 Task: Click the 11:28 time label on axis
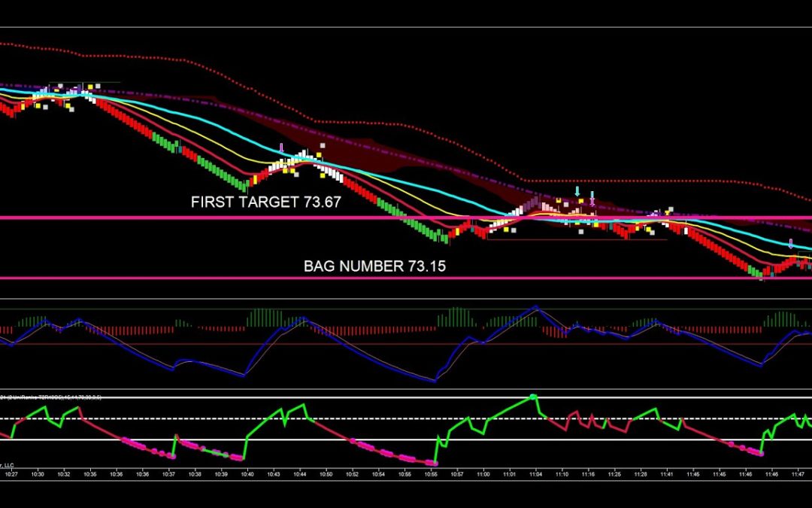(x=640, y=474)
